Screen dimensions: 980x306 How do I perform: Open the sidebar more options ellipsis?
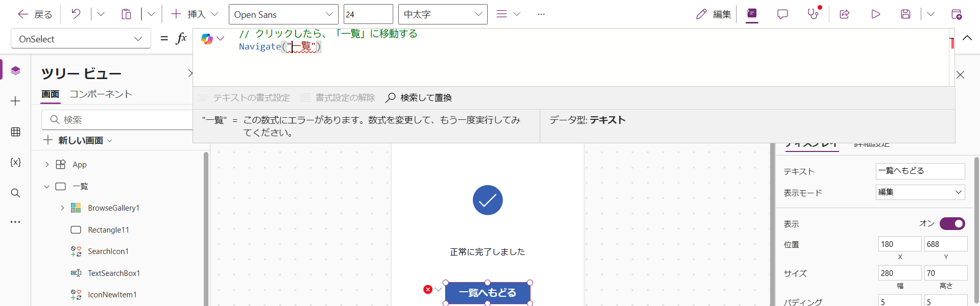(x=16, y=222)
